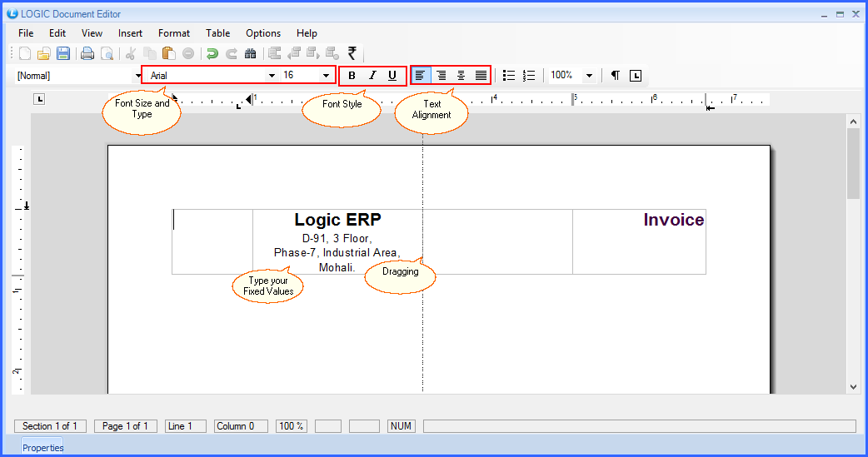Open the Edit menu
Screen dimensions: 868x457
(x=57, y=33)
